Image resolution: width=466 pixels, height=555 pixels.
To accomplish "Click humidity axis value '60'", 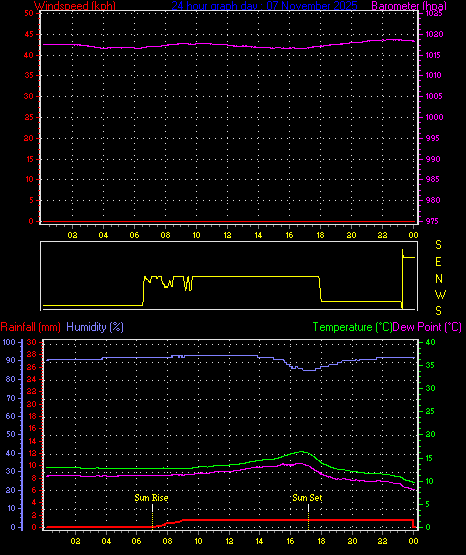I will coord(11,416).
